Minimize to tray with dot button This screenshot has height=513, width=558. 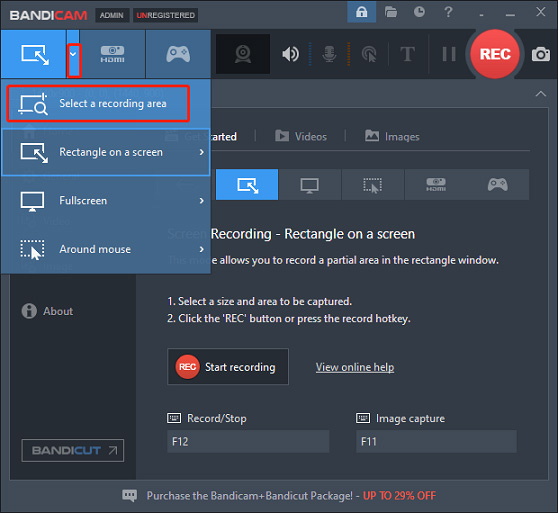pyautogui.click(x=481, y=14)
